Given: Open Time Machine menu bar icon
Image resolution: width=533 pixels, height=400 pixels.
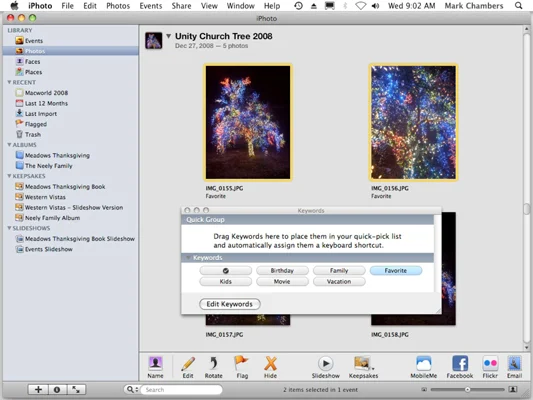Looking at the screenshot, I should pyautogui.click(x=298, y=6).
